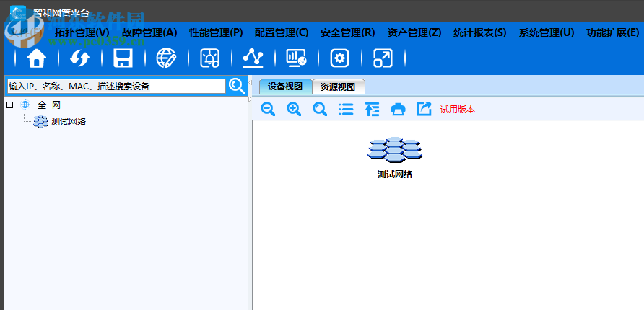The width and height of the screenshot is (644, 310).
Task: Click the expand window arrow icon
Action: click(x=383, y=58)
